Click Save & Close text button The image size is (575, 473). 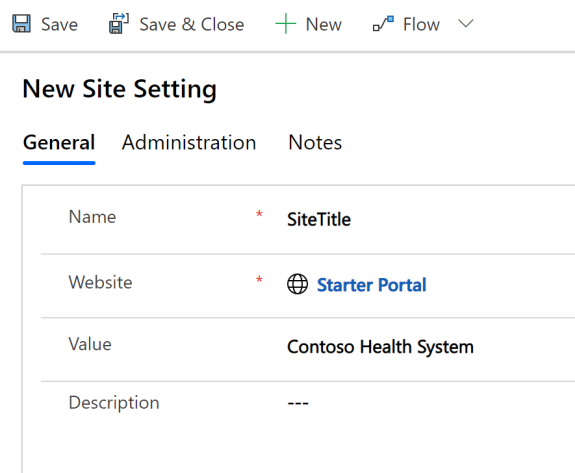(x=192, y=25)
